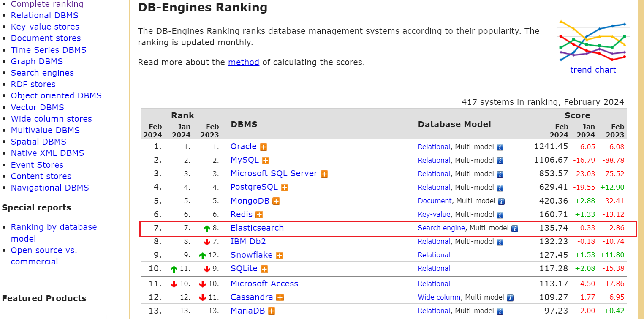Open the SQLite DBMS link
644x319 pixels.
(244, 268)
